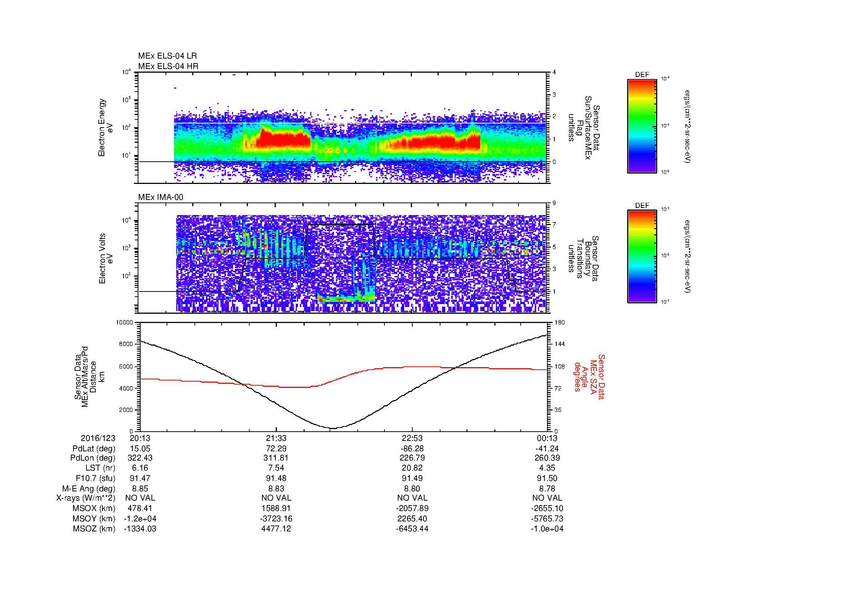The image size is (868, 613).
Task: Click the 'X-rays (W/m**2)' row label
Action: click(86, 498)
